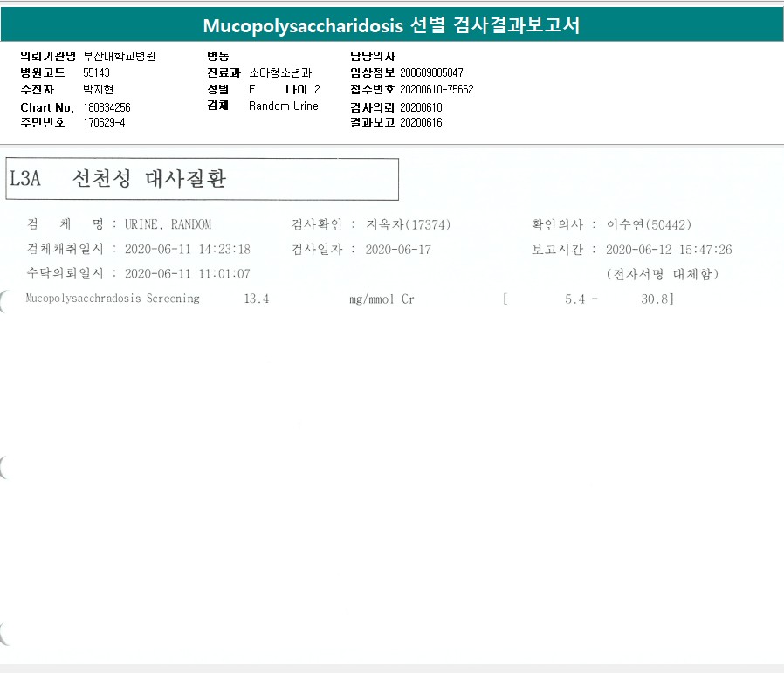Screen dimensions: 784x673
Task: Select specimen name 'URINE, RANDOM'
Action: pos(168,224)
